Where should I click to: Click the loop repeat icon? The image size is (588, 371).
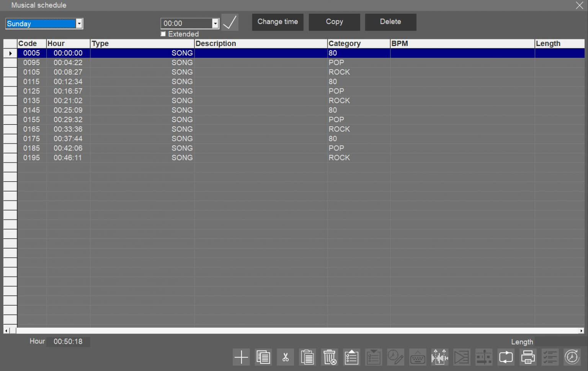pyautogui.click(x=506, y=357)
